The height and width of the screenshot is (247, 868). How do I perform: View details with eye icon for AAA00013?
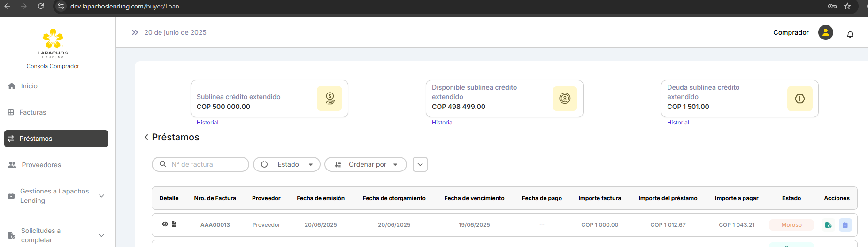click(x=165, y=224)
